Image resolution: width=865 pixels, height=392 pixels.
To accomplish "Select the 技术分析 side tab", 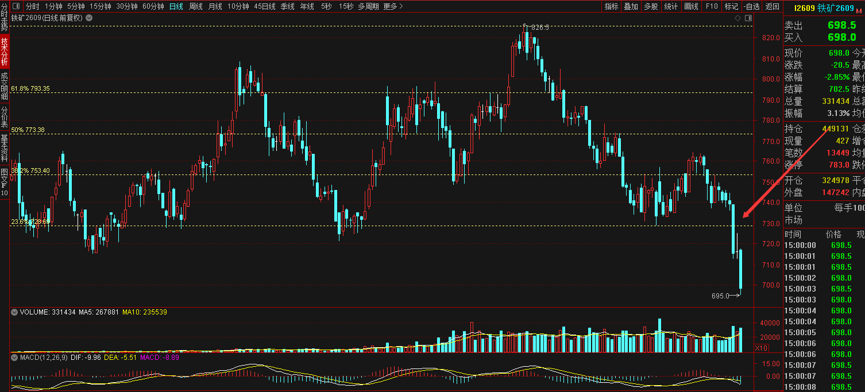I will [x=4, y=51].
